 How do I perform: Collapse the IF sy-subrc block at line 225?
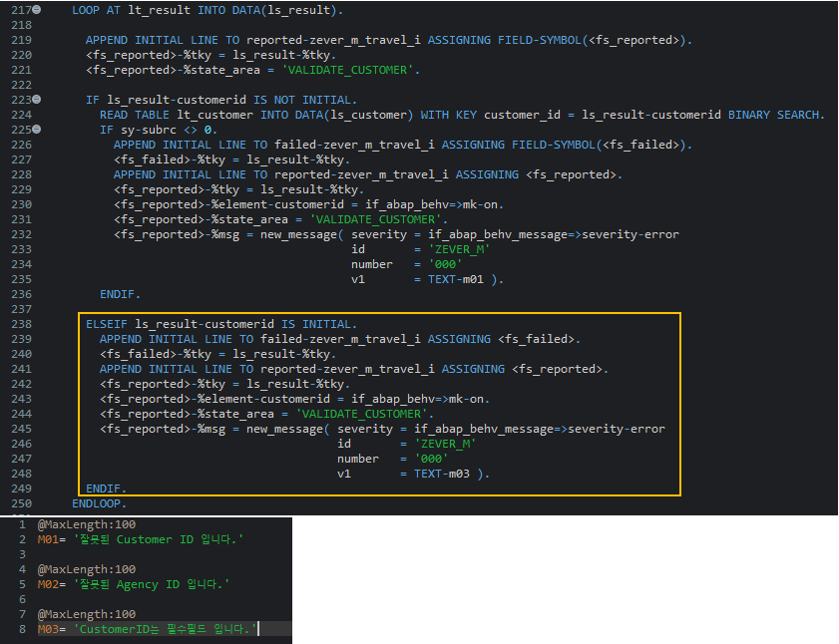[x=36, y=130]
